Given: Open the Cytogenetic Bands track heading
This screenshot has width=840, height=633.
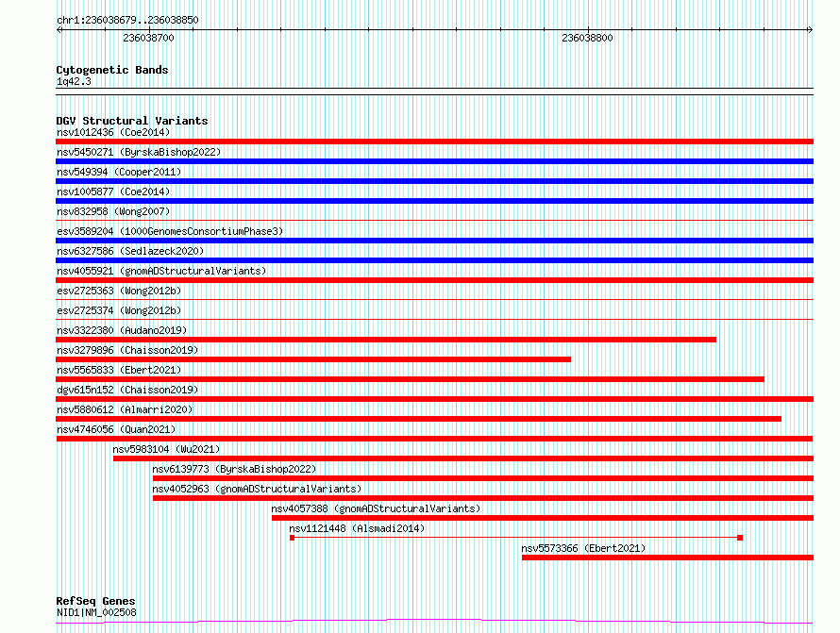Looking at the screenshot, I should coord(112,70).
